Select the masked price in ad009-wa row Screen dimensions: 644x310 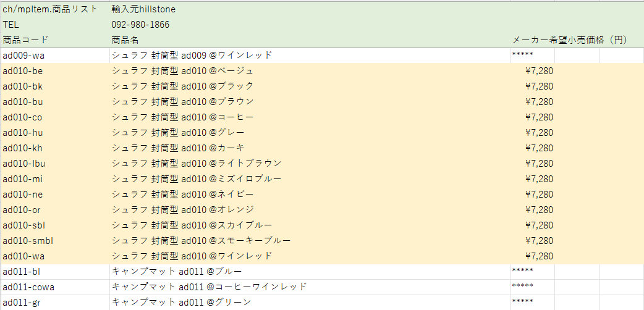pyautogui.click(x=523, y=55)
